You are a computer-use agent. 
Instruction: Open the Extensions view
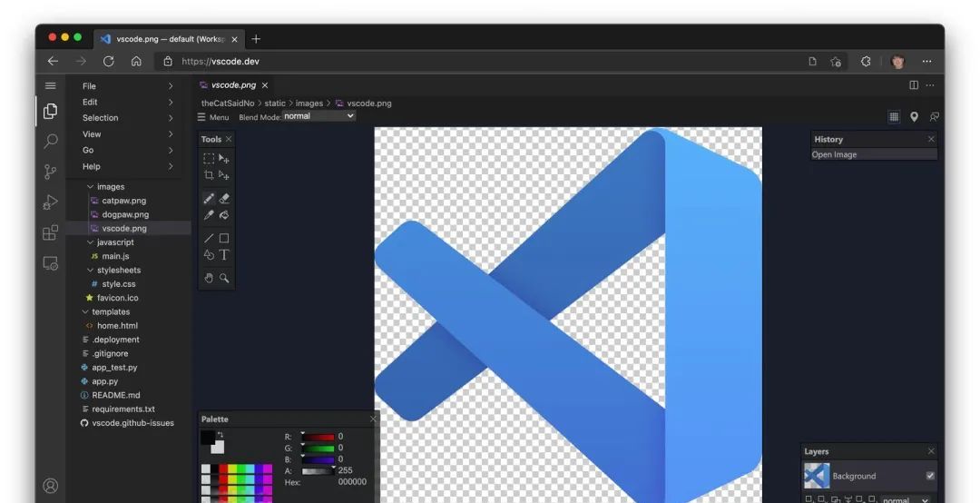(x=51, y=232)
